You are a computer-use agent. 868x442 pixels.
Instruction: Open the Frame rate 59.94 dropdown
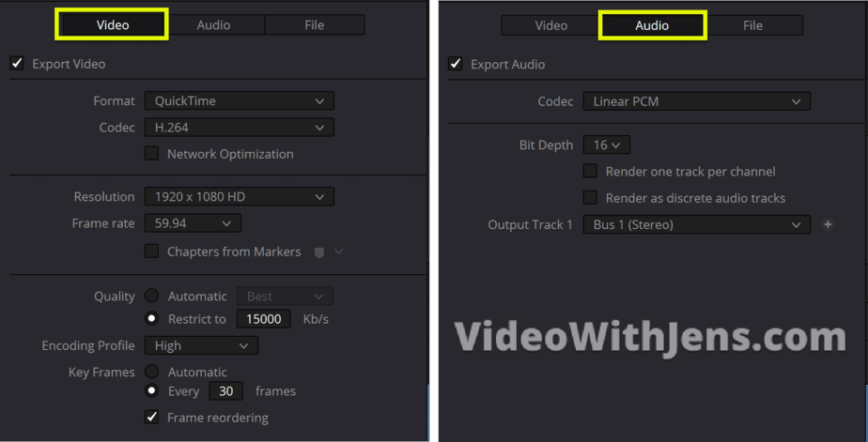(x=193, y=223)
